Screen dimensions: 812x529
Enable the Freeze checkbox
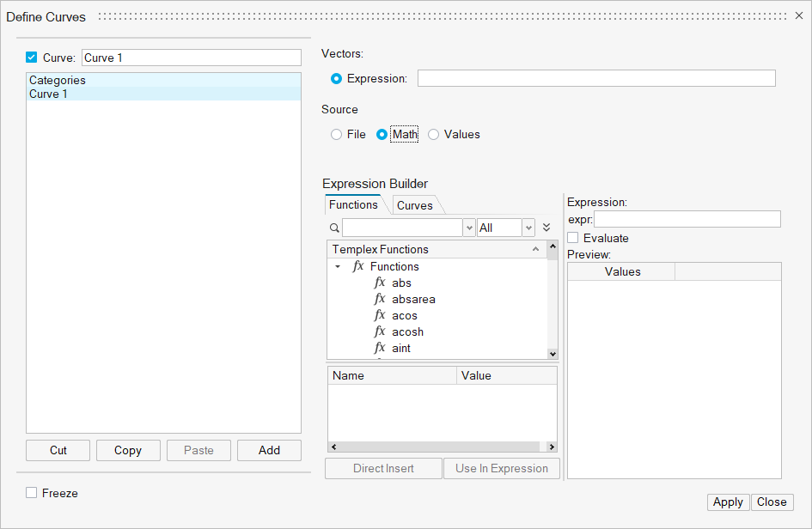(x=32, y=493)
